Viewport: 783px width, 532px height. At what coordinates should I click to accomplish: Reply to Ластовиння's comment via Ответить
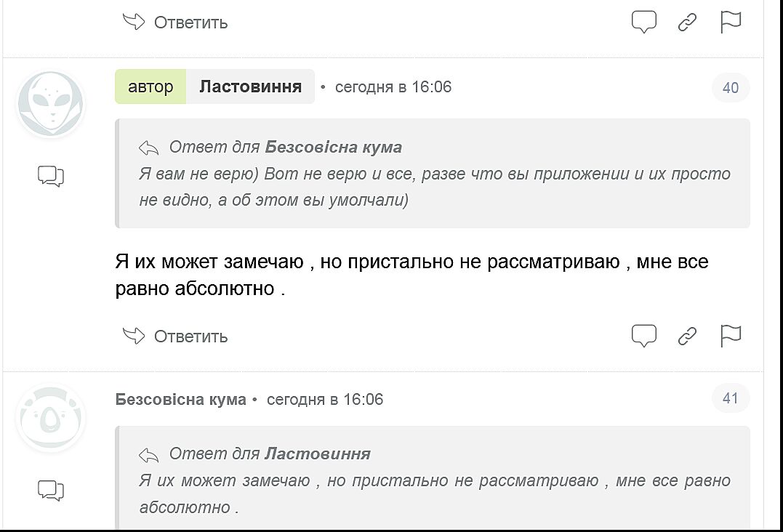point(176,336)
